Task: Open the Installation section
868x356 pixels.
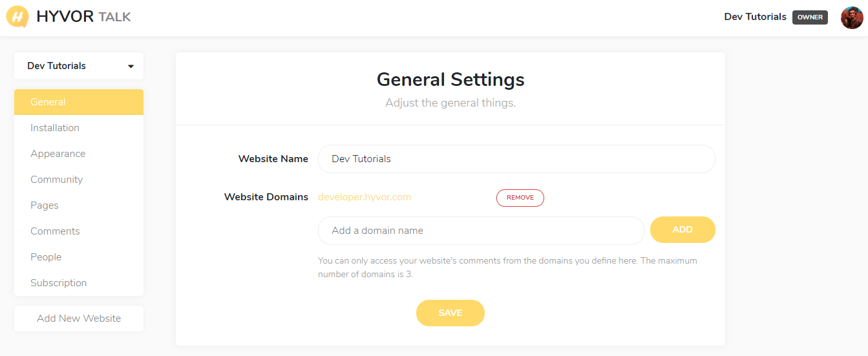Action: pos(79,128)
